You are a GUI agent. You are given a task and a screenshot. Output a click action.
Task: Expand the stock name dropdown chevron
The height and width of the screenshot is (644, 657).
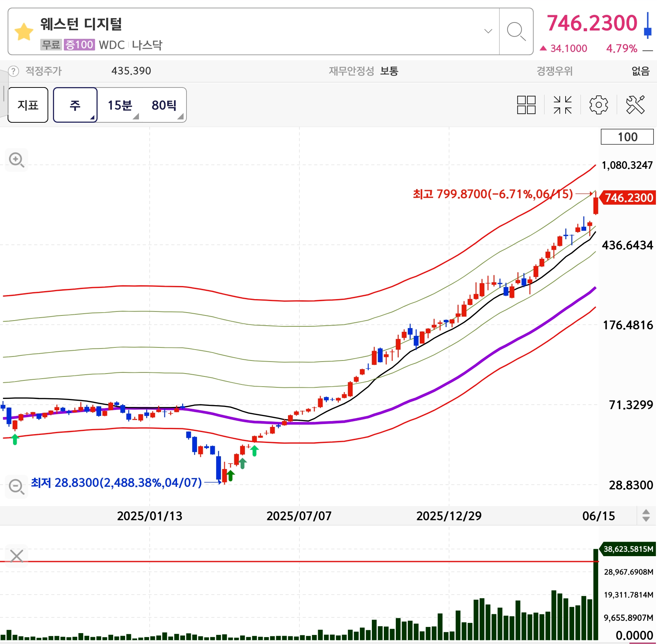(x=488, y=31)
